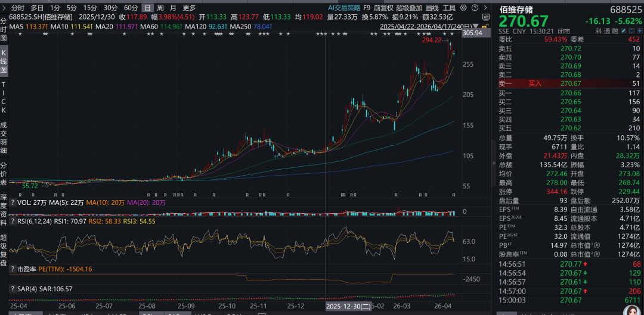Image resolution: width=644 pixels, height=315 pixels.
Task: Switch to 60分 minute chart tab
Action: coord(131,8)
